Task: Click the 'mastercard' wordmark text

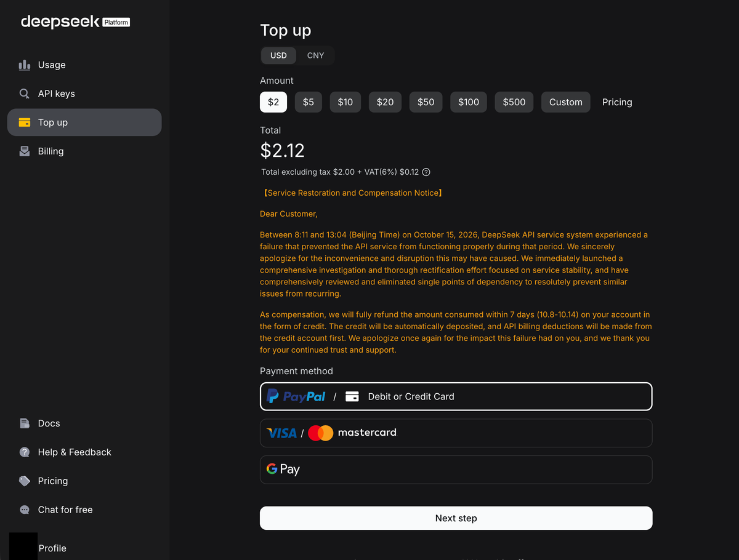Action: coord(367,433)
